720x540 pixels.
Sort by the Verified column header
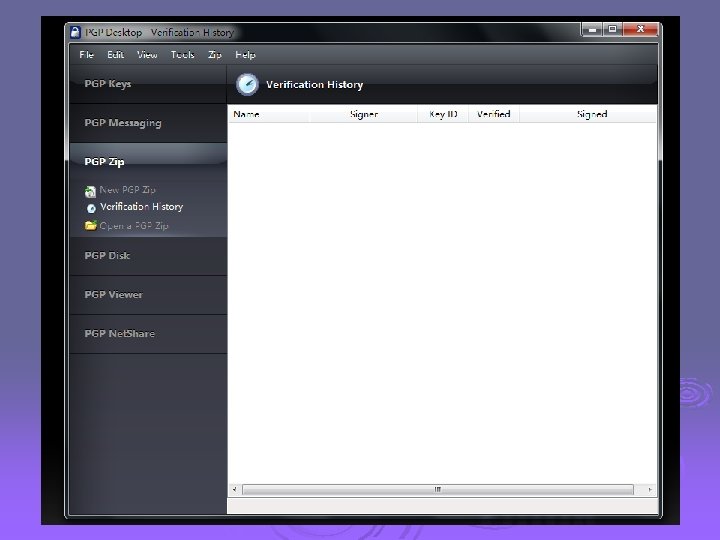(494, 114)
